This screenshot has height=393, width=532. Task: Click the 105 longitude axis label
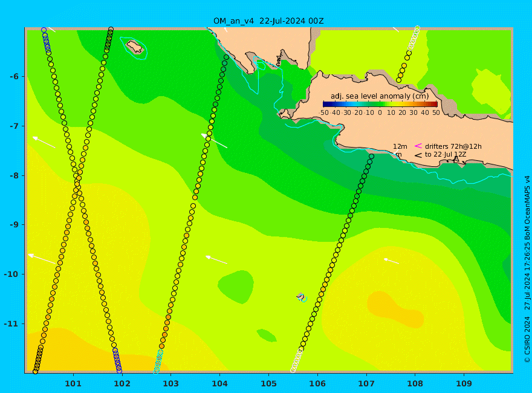268,383
